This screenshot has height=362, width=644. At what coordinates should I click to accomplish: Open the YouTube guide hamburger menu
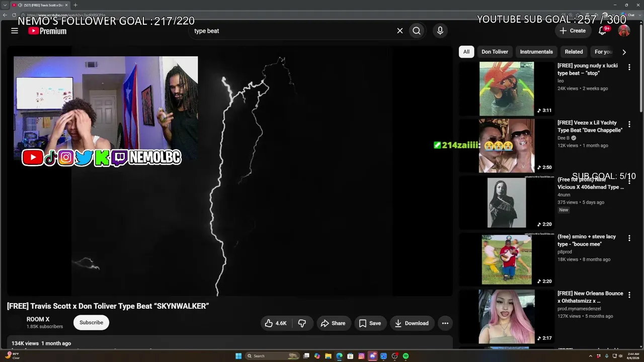15,31
